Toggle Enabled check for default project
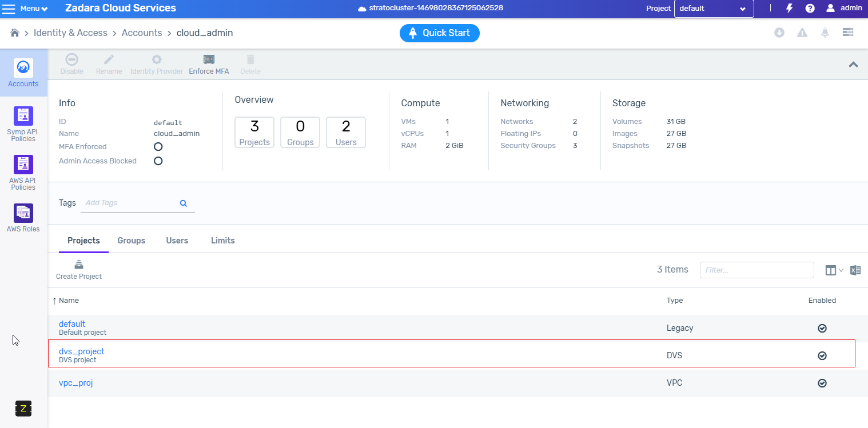The height and width of the screenshot is (428, 868). coord(822,328)
